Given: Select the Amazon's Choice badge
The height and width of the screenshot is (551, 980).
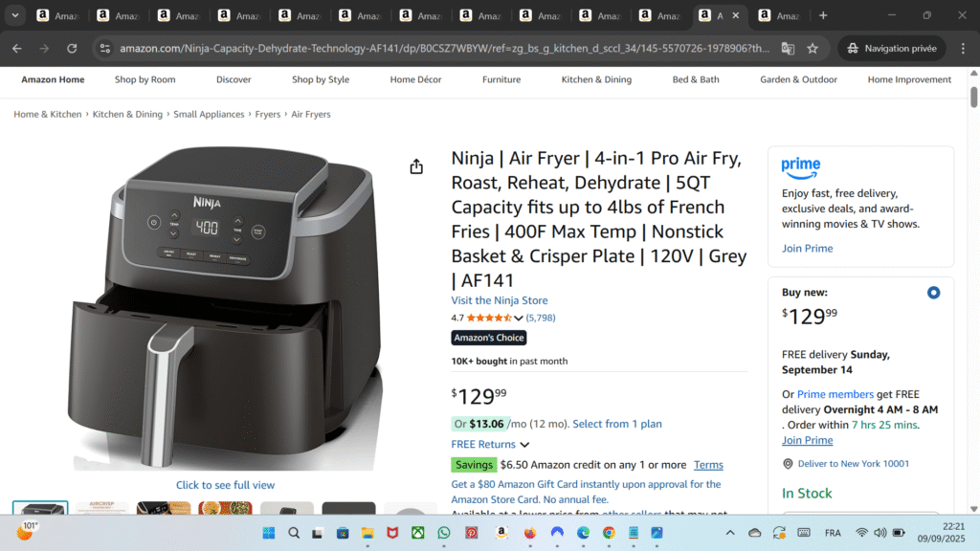Looking at the screenshot, I should click(x=488, y=337).
